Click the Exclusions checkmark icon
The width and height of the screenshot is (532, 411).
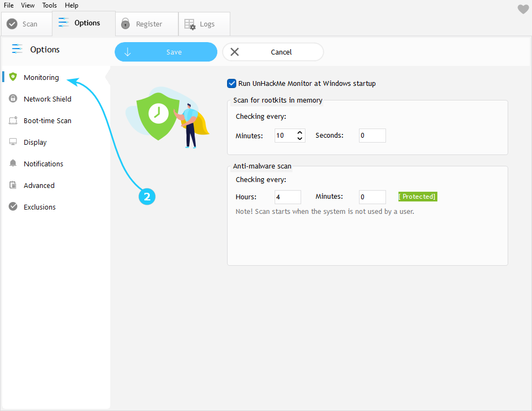coord(13,207)
